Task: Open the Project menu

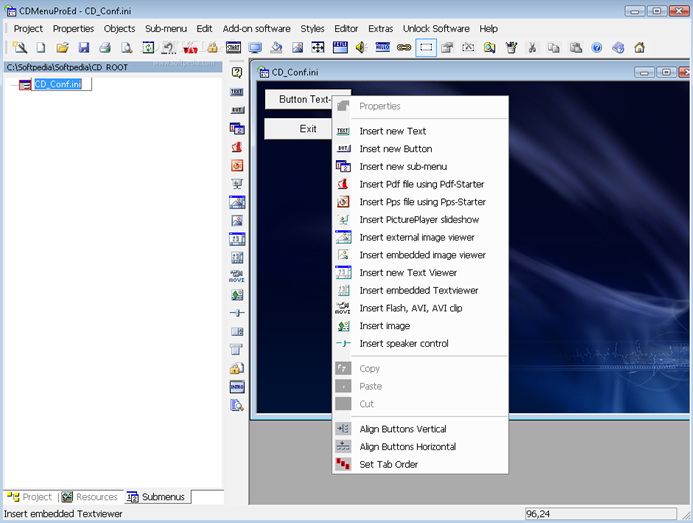Action: coord(28,29)
